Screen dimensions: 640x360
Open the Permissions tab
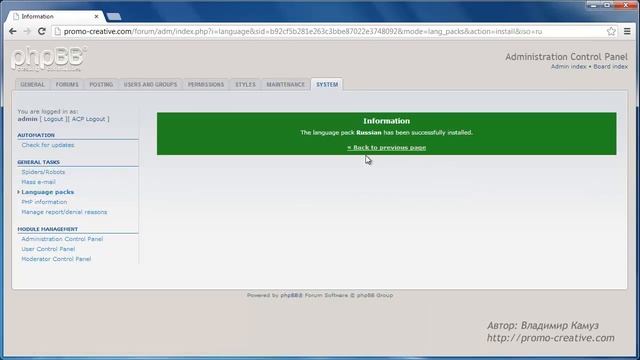206,84
